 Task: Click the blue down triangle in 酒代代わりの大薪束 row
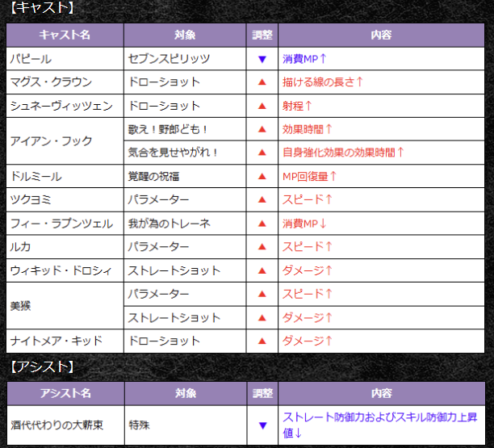pos(263,425)
